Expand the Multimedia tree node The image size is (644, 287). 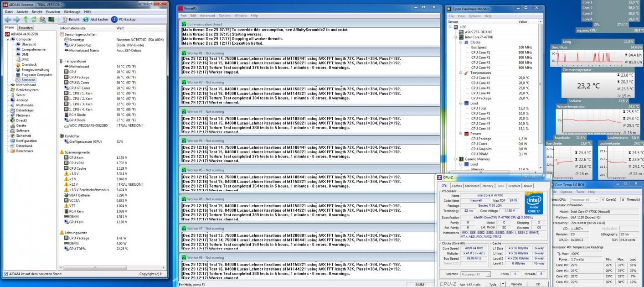[x=7, y=105]
